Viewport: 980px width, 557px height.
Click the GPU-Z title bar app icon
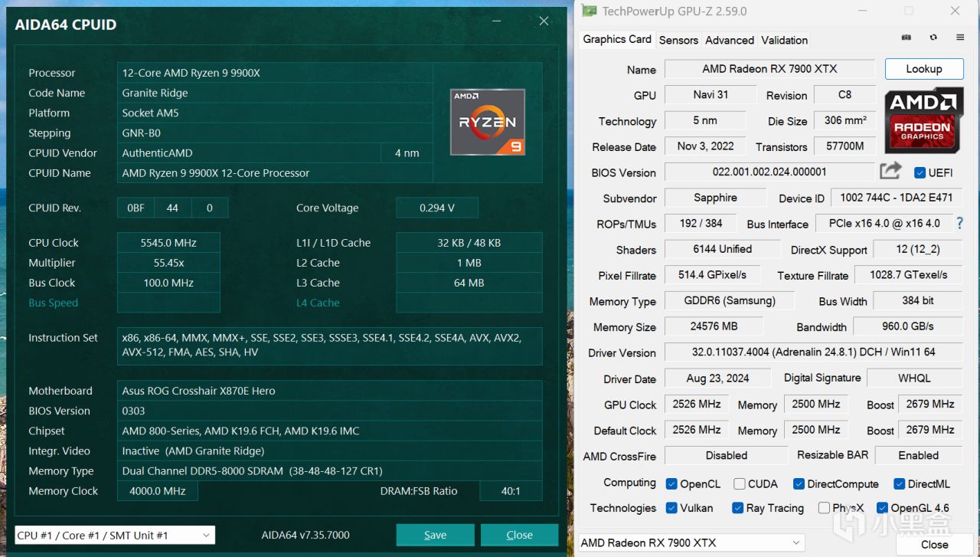click(588, 11)
